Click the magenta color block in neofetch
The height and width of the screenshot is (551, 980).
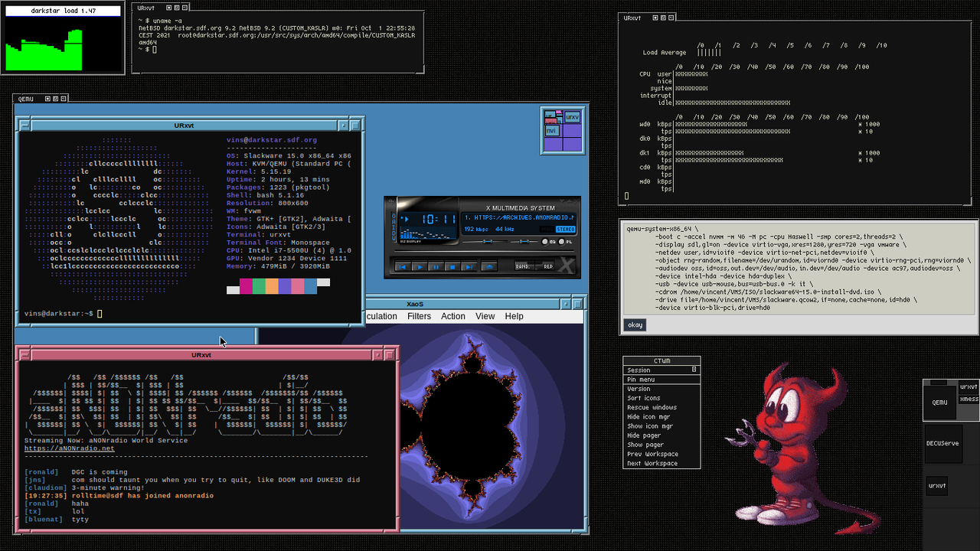coord(246,286)
